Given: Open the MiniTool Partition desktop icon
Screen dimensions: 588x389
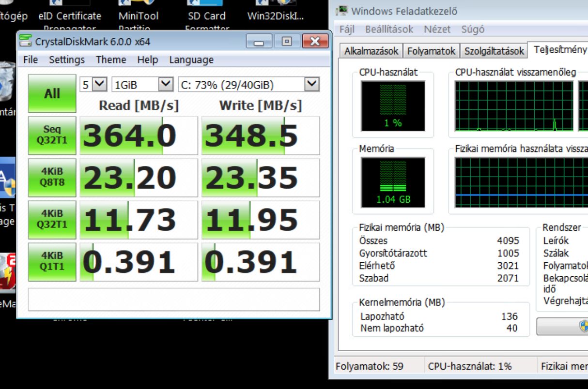Looking at the screenshot, I should 139,15.
